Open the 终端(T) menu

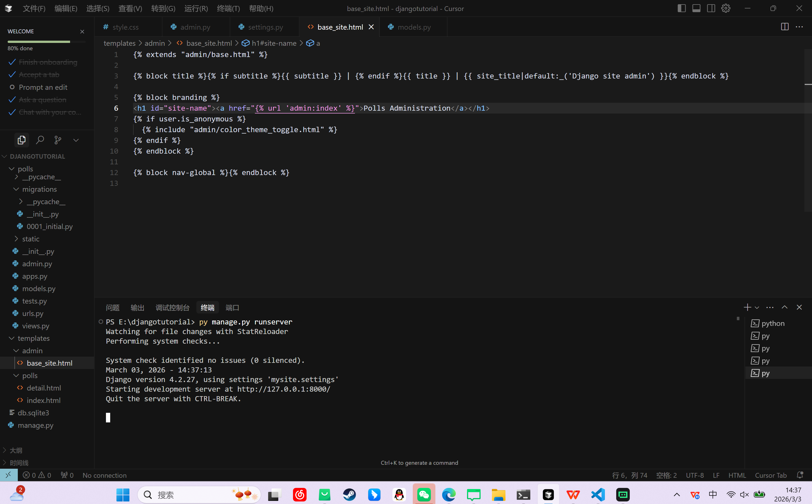point(228,8)
